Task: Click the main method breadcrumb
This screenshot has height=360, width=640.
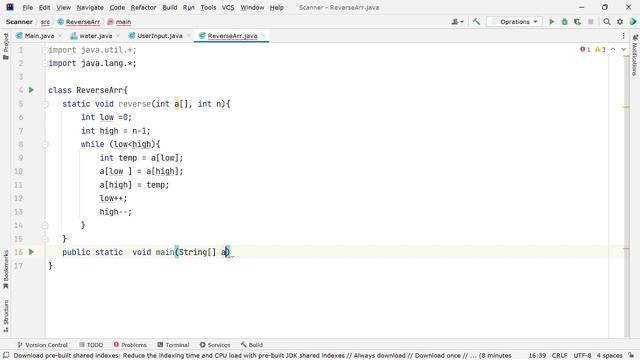Action: [119, 22]
